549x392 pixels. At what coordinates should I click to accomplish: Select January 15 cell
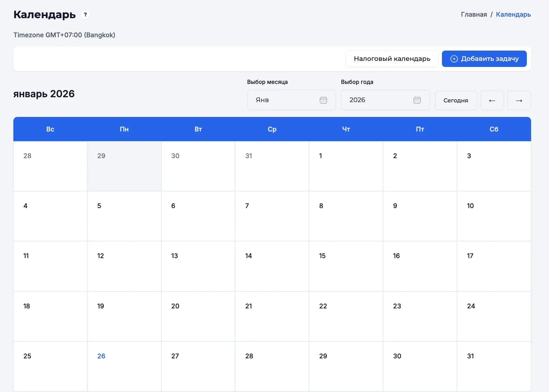346,266
